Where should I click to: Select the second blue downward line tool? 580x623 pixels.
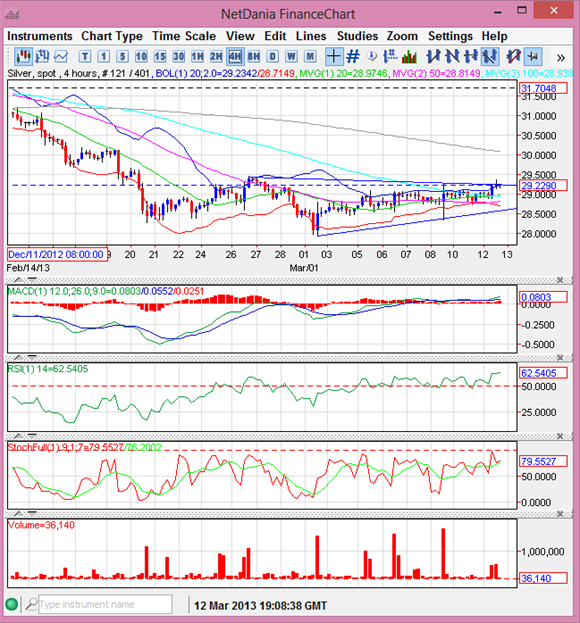click(452, 56)
